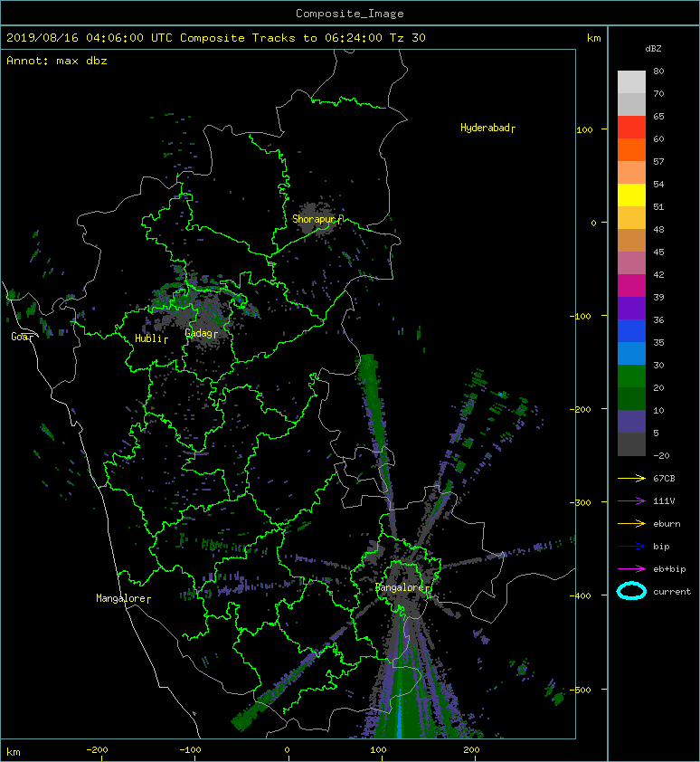
Task: Select the magenta 42 dBZ color swatch
Action: [x=631, y=285]
